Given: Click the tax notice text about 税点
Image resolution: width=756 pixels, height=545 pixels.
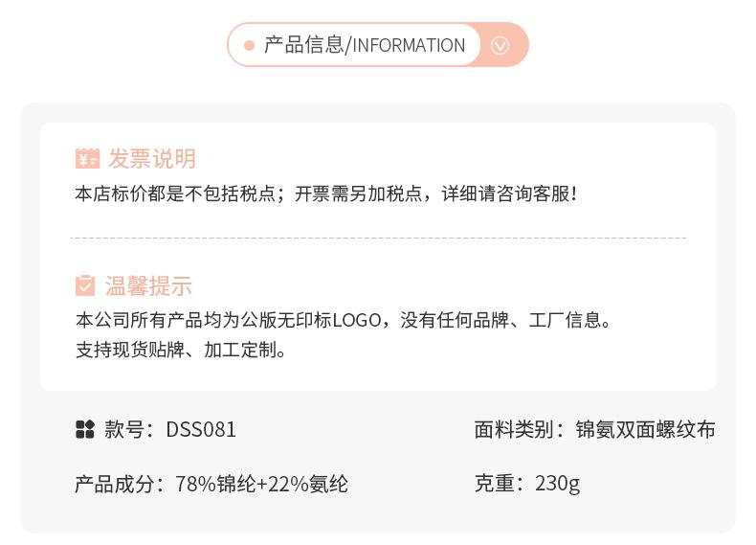Looking at the screenshot, I should click(x=325, y=193).
